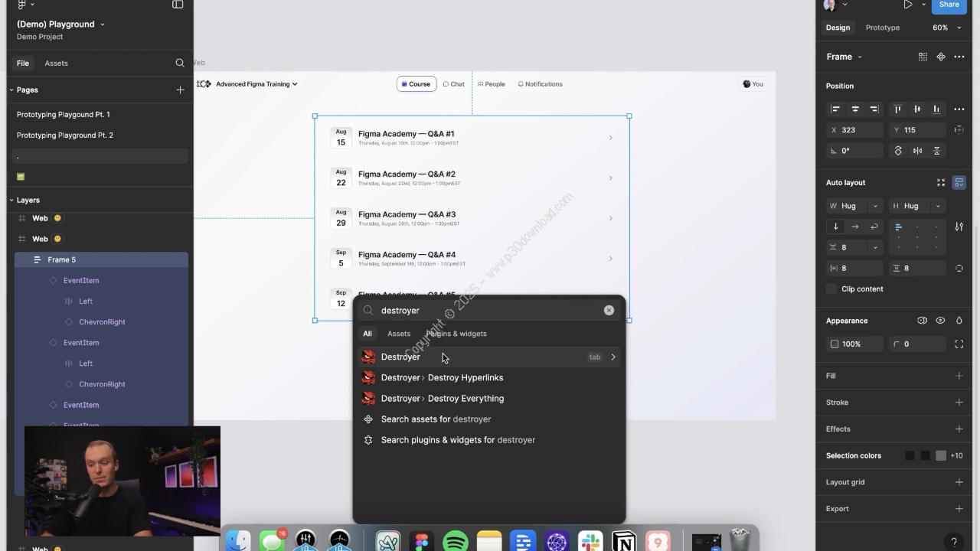Viewport: 980px width, 551px height.
Task: Collapse the Pages section
Action: 12,90
